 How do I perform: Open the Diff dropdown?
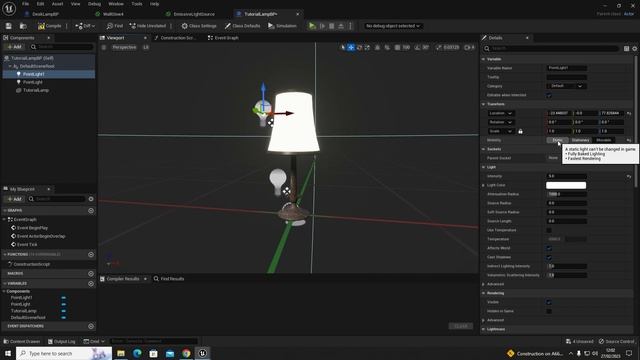point(85,26)
